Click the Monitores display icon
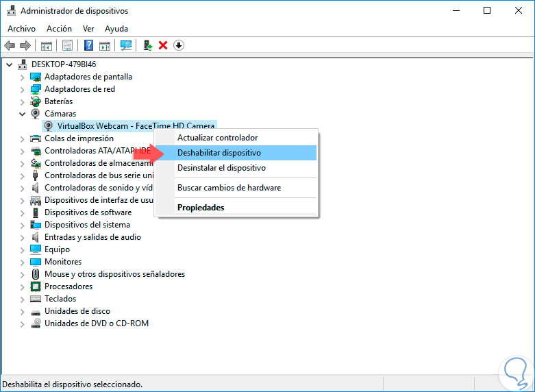 coord(36,262)
